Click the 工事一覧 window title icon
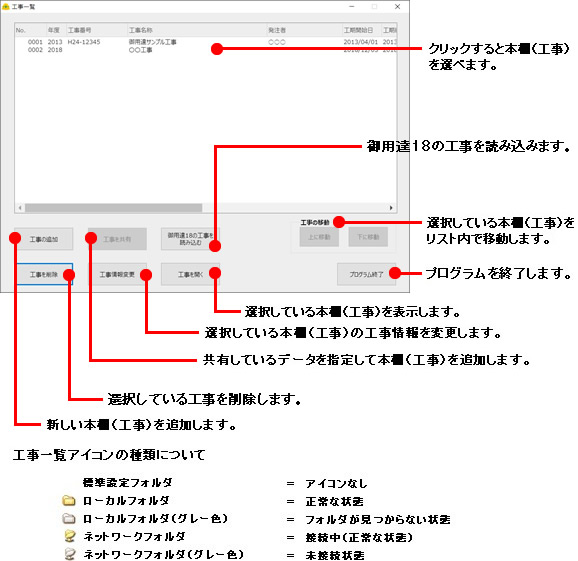This screenshot has width=578, height=561. point(6,7)
